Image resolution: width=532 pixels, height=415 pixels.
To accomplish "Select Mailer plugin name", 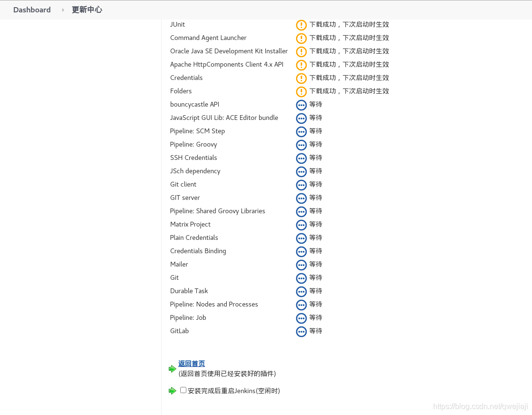I will click(x=179, y=264).
